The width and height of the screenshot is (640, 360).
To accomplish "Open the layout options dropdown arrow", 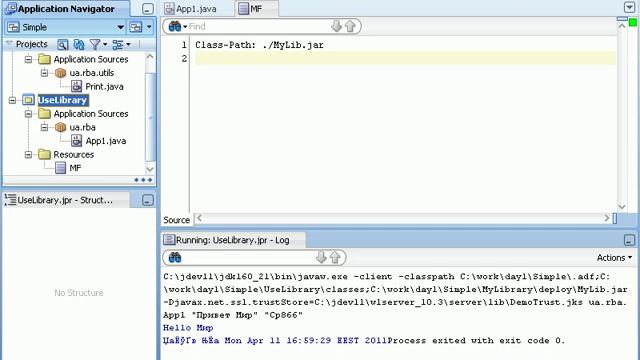I will tap(128, 44).
